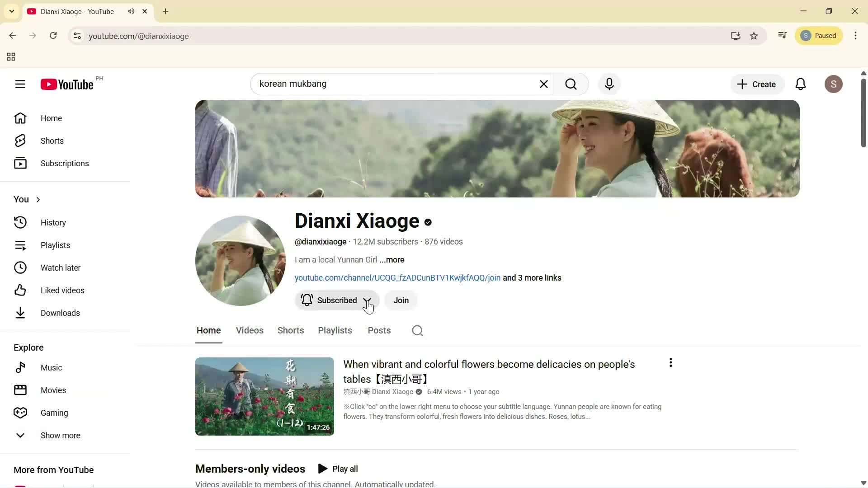Click the Join button
868x488 pixels.
click(x=401, y=300)
